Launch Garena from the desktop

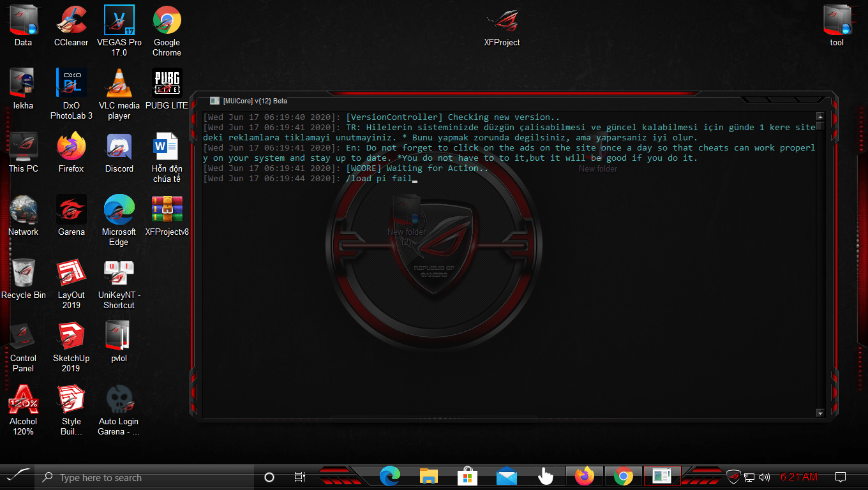[x=71, y=216]
